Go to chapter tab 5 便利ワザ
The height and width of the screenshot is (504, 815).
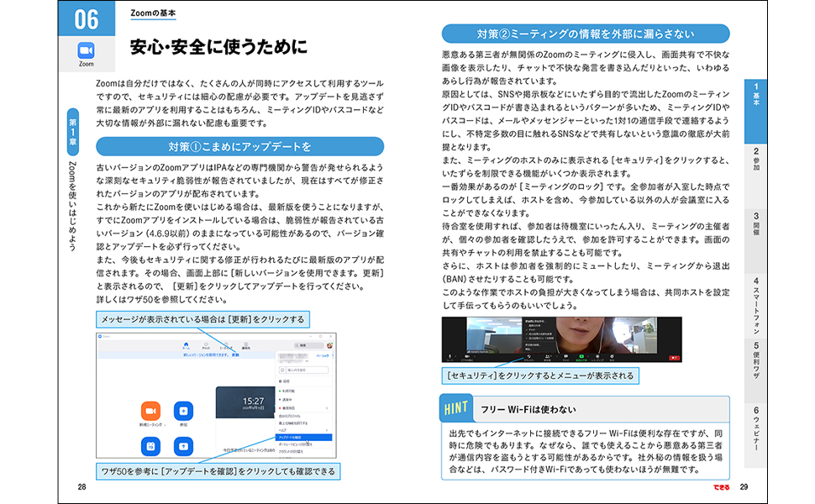(755, 371)
